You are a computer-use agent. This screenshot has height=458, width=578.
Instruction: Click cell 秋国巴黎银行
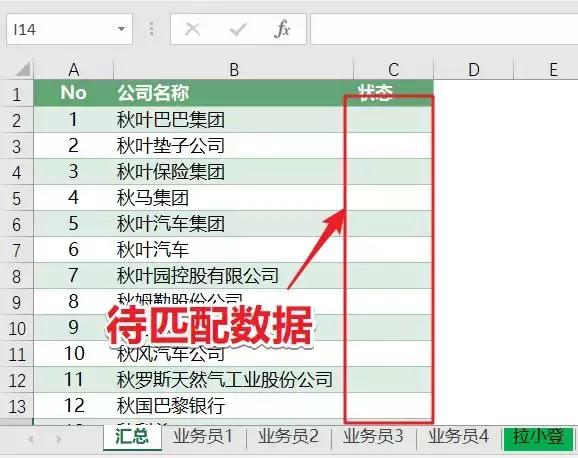point(234,406)
